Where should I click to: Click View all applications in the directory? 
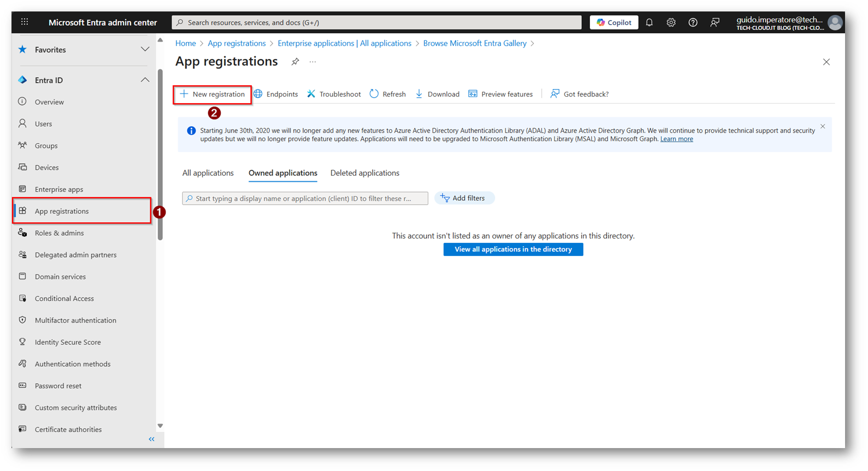tap(513, 249)
